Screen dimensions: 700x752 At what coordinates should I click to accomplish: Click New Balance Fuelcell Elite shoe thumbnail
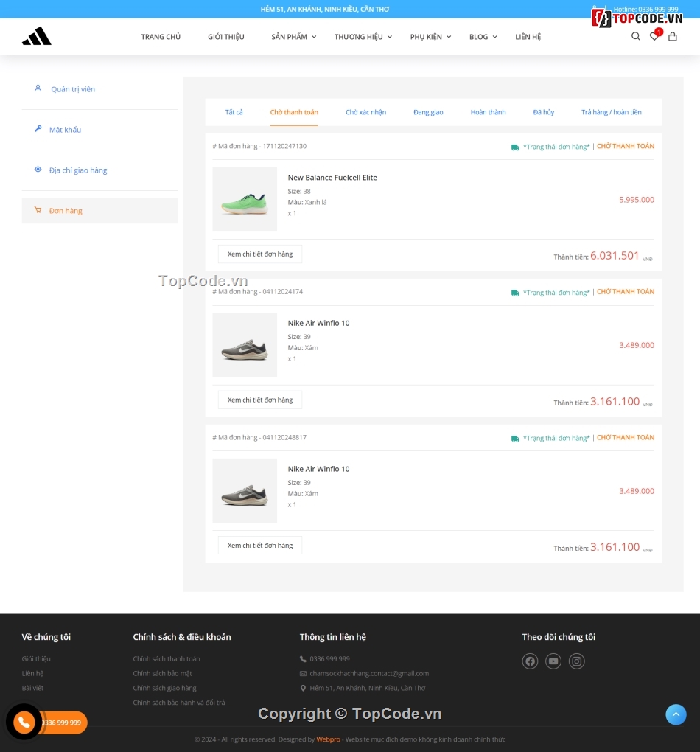tap(245, 199)
